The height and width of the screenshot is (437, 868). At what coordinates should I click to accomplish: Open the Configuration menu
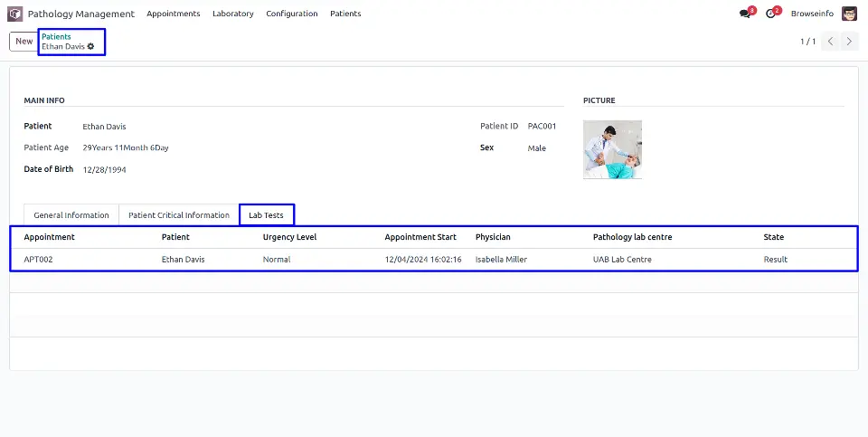292,14
